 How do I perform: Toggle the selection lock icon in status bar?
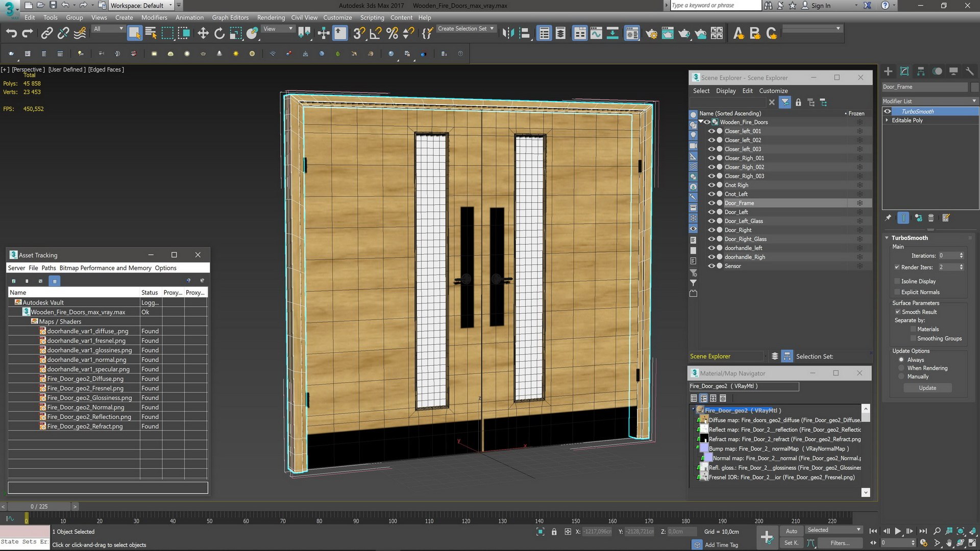click(x=554, y=532)
